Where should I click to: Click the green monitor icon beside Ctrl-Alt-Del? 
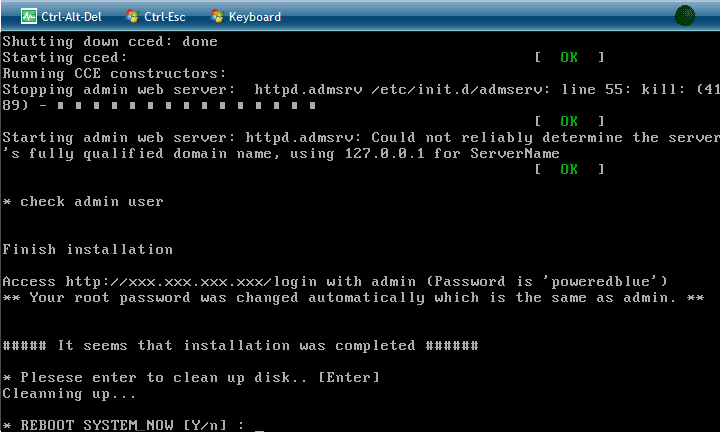28,17
